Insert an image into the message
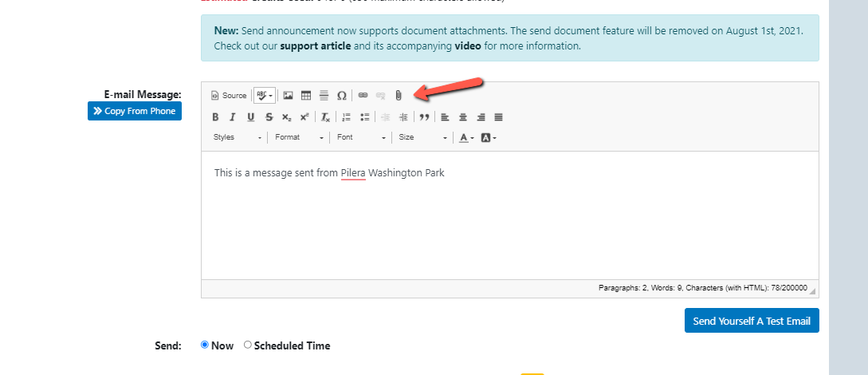The image size is (868, 375). 288,95
